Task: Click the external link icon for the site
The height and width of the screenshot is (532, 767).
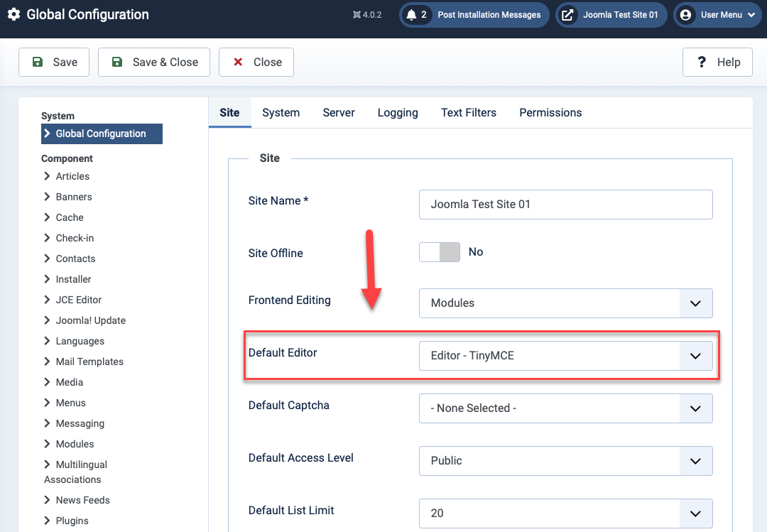Action: [567, 15]
